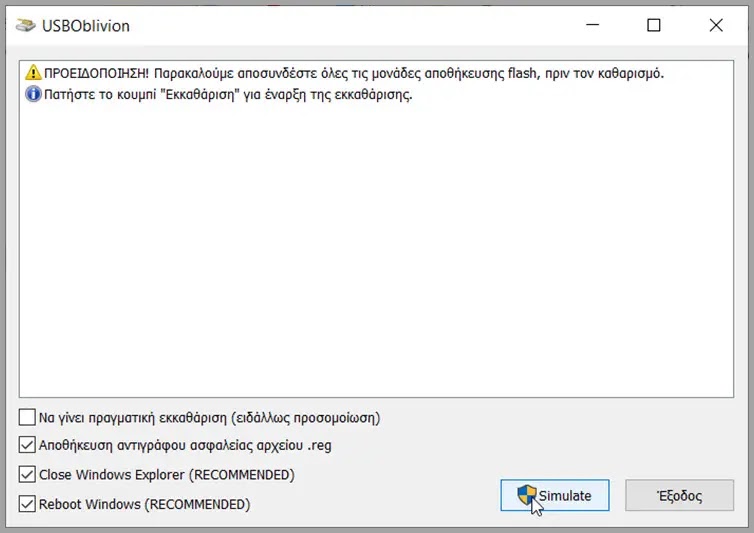Viewport: 754px width, 533px height.
Task: Click the USBOblivion window title text
Action: 86,25
